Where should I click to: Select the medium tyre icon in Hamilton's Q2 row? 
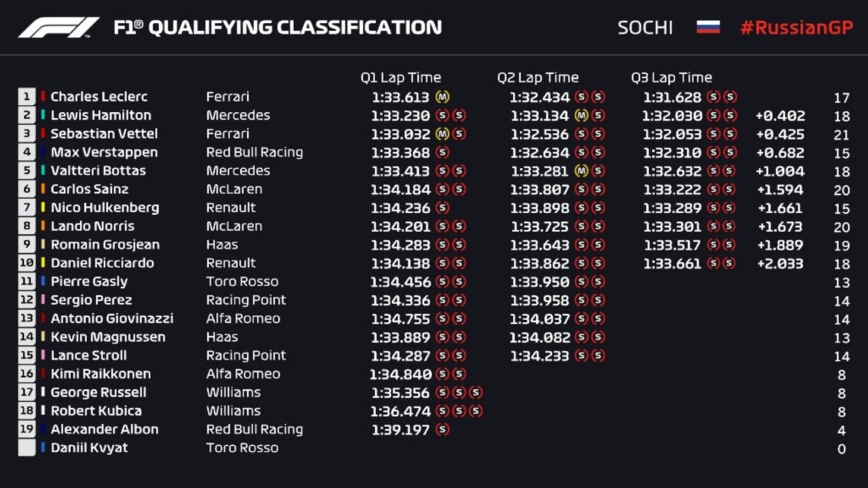coord(581,115)
